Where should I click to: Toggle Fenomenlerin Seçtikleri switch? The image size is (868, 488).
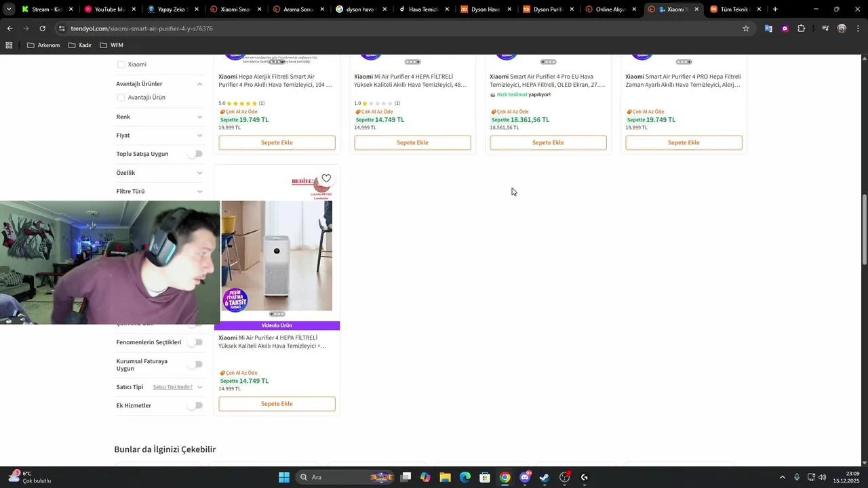tap(195, 342)
